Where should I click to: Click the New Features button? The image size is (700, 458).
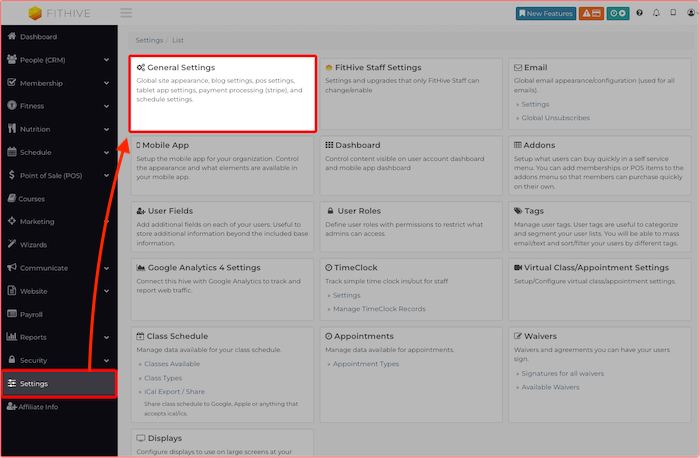coord(546,13)
